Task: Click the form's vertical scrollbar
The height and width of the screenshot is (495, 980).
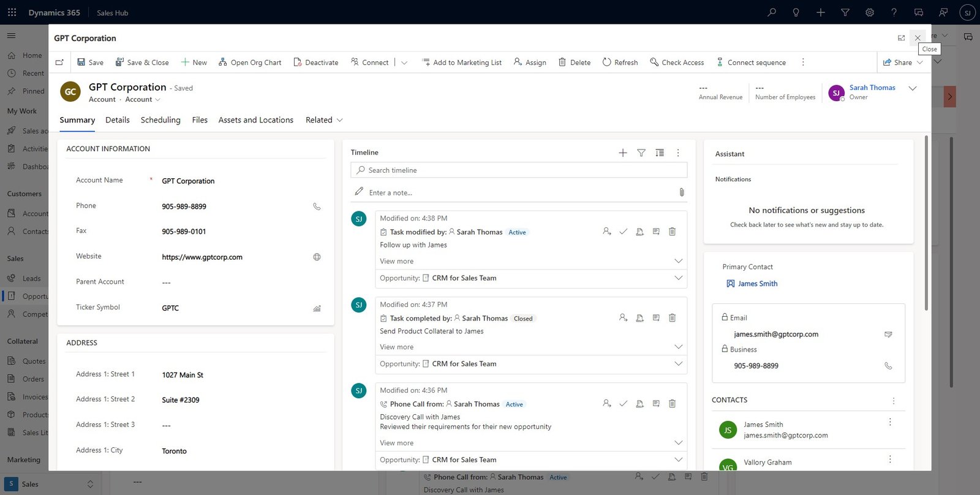Action: 926,222
